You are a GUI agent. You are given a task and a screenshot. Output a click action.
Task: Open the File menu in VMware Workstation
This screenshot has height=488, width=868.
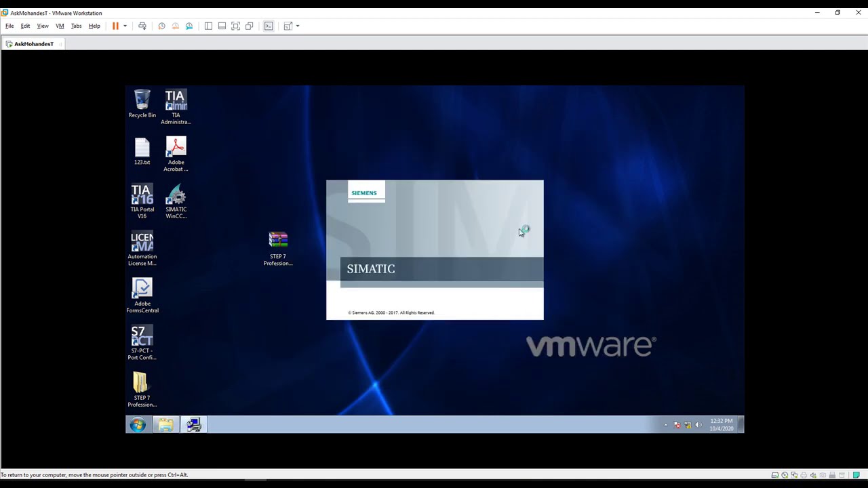tap(9, 26)
